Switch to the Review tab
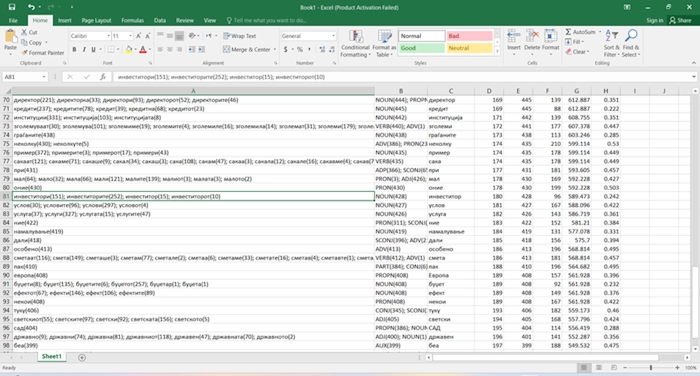The image size is (700, 376). (x=184, y=20)
